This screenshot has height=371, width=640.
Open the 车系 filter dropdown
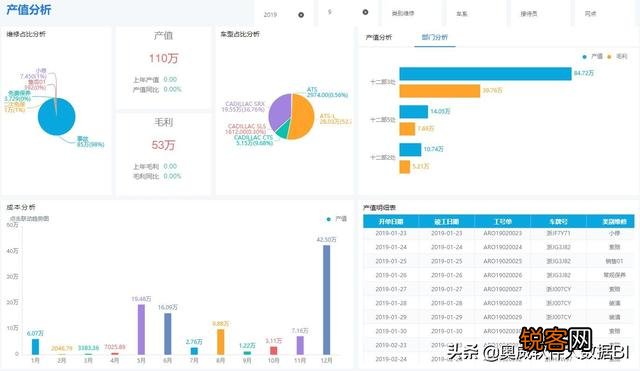point(476,13)
